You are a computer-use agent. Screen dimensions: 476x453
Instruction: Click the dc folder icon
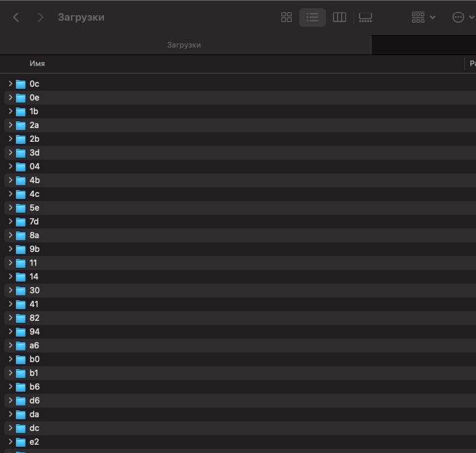pyautogui.click(x=21, y=428)
